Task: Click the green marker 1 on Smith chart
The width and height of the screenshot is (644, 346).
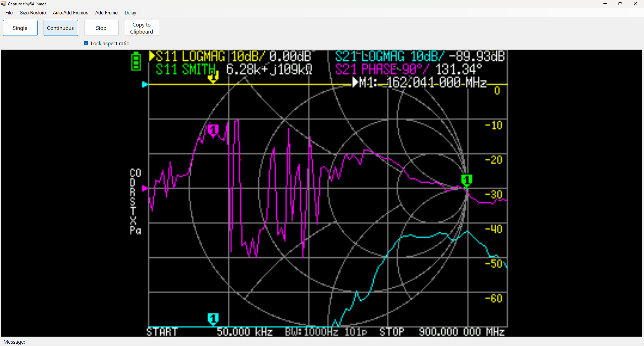Action: (x=466, y=180)
